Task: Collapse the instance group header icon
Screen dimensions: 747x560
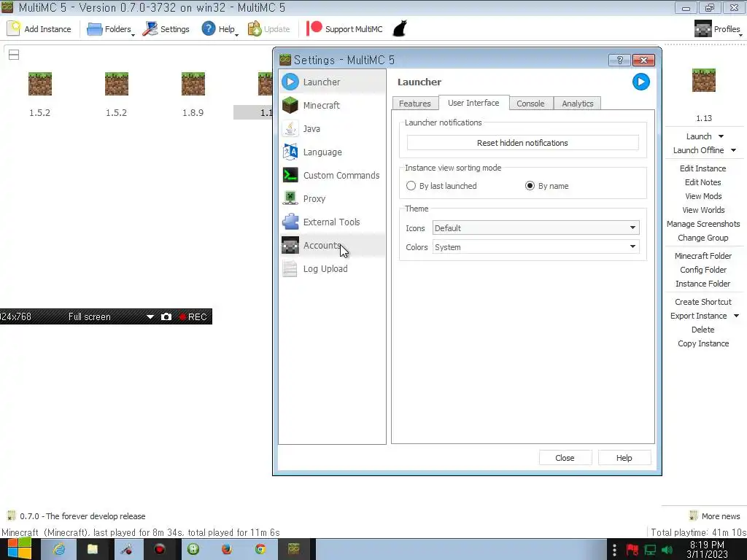Action: (x=14, y=55)
